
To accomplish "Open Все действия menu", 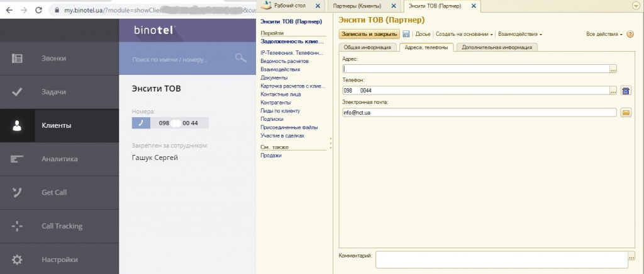I will (604, 34).
